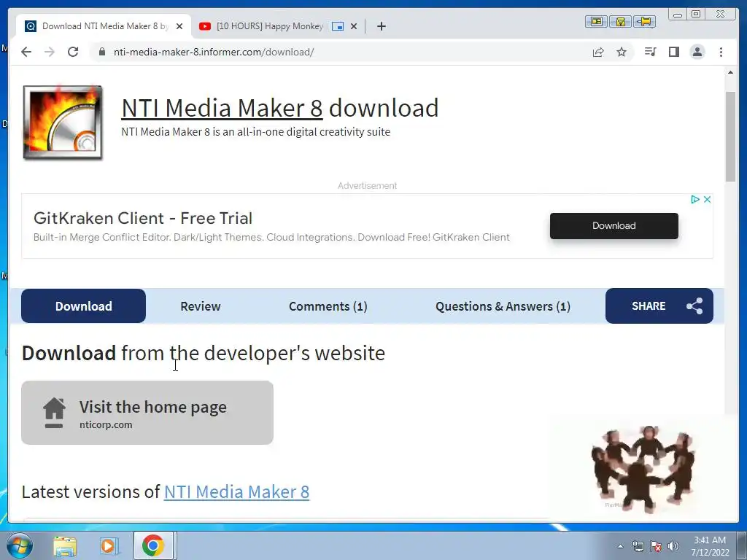Click the page vertical scrollbar thumb

(730, 136)
